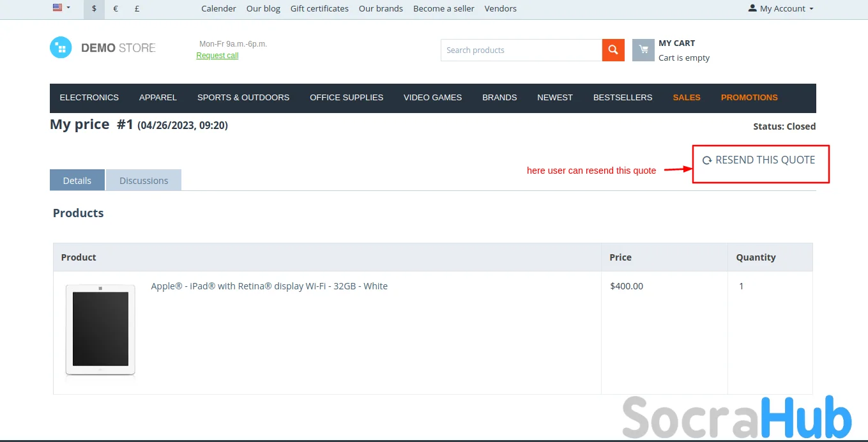The image size is (868, 442).
Task: Open the shopping cart icon
Action: pyautogui.click(x=643, y=50)
